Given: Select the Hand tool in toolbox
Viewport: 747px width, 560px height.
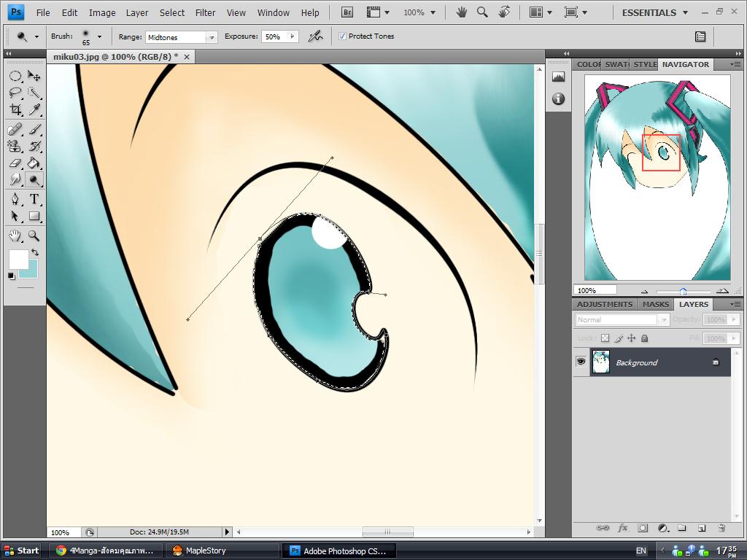Looking at the screenshot, I should (15, 236).
